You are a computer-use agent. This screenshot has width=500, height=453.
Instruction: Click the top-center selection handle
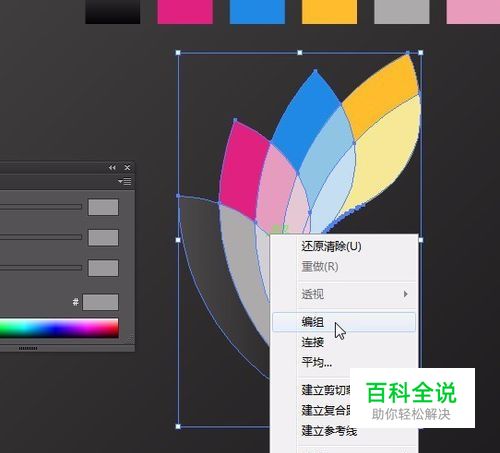300,53
